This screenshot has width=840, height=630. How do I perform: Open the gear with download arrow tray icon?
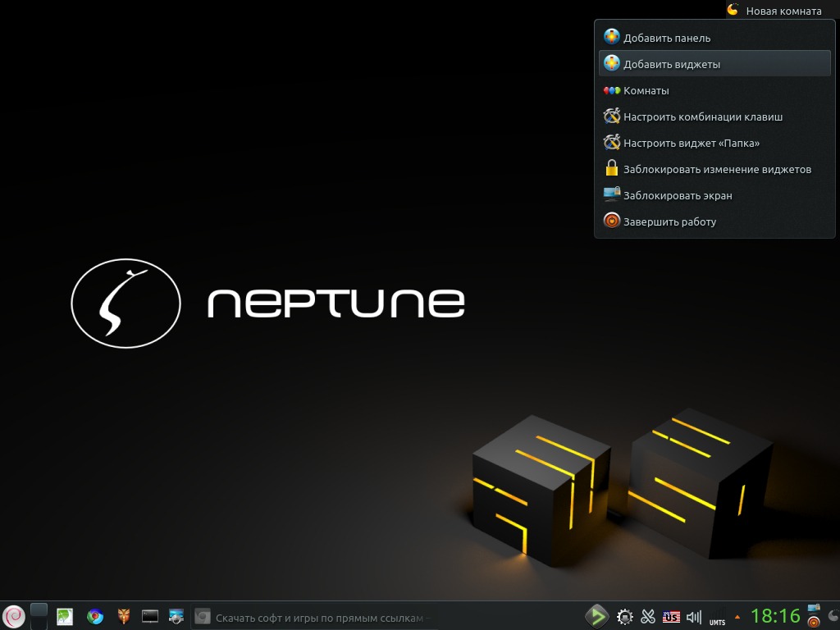[x=624, y=617]
